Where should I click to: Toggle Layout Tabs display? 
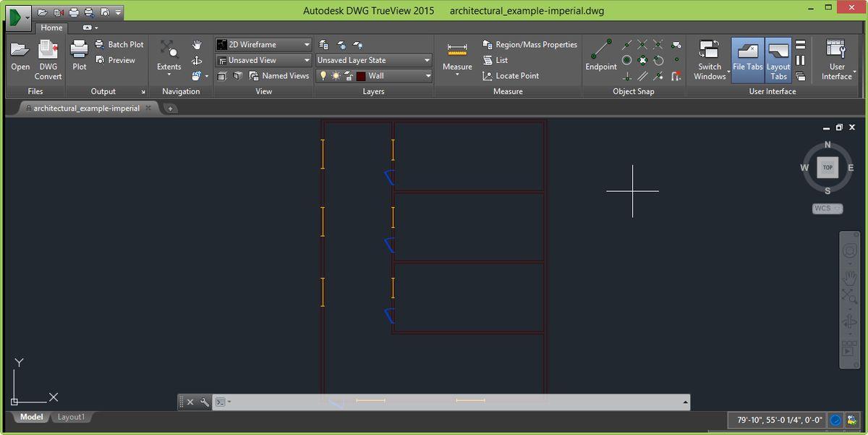(778, 60)
